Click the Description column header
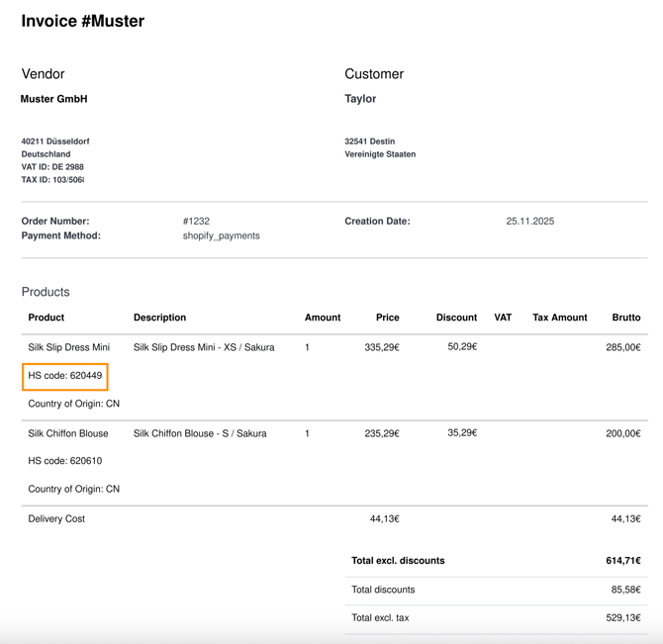This screenshot has height=644, width=663. coord(159,318)
